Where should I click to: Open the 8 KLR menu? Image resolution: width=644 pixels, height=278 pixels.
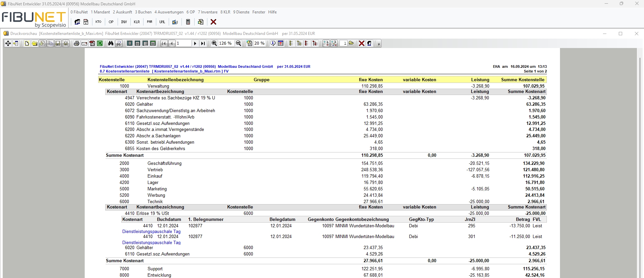[x=225, y=12]
